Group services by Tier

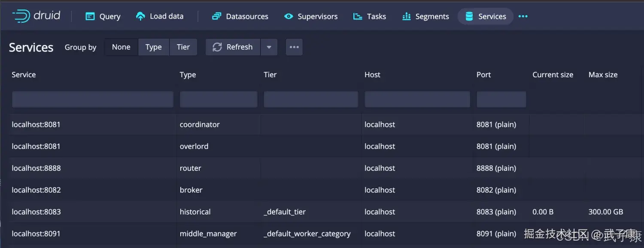click(x=183, y=47)
